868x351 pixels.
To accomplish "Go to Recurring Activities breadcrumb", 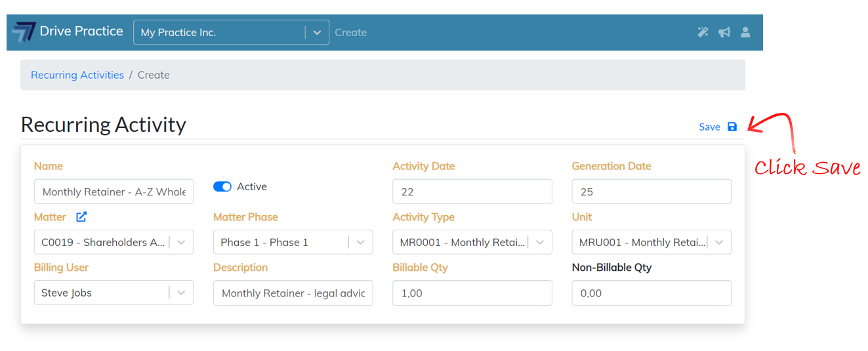I will pos(77,75).
